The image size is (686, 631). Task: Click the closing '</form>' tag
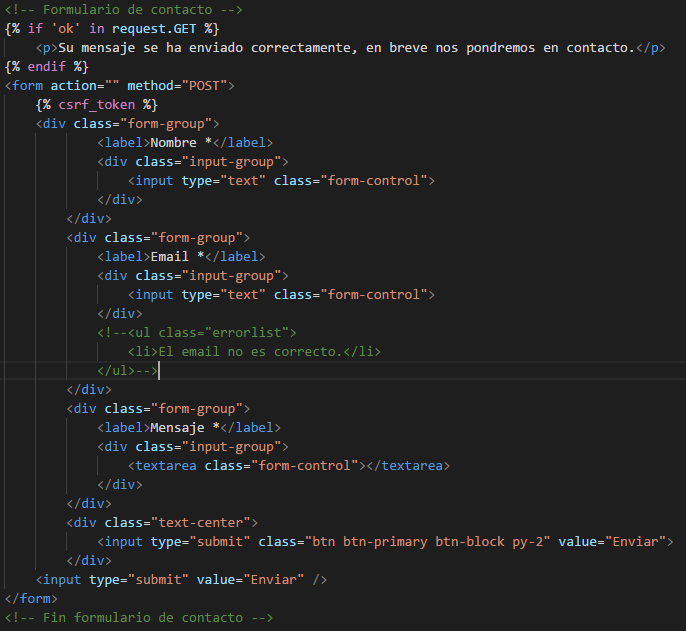tap(31, 599)
